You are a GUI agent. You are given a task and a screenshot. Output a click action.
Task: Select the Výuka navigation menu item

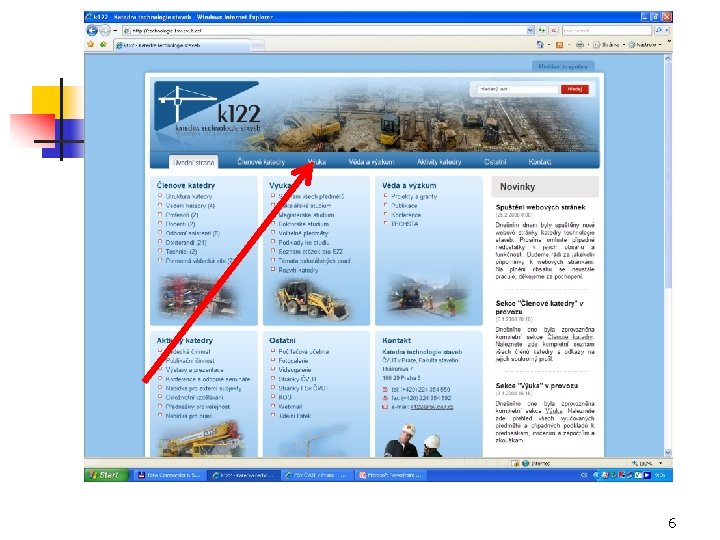coord(317,162)
